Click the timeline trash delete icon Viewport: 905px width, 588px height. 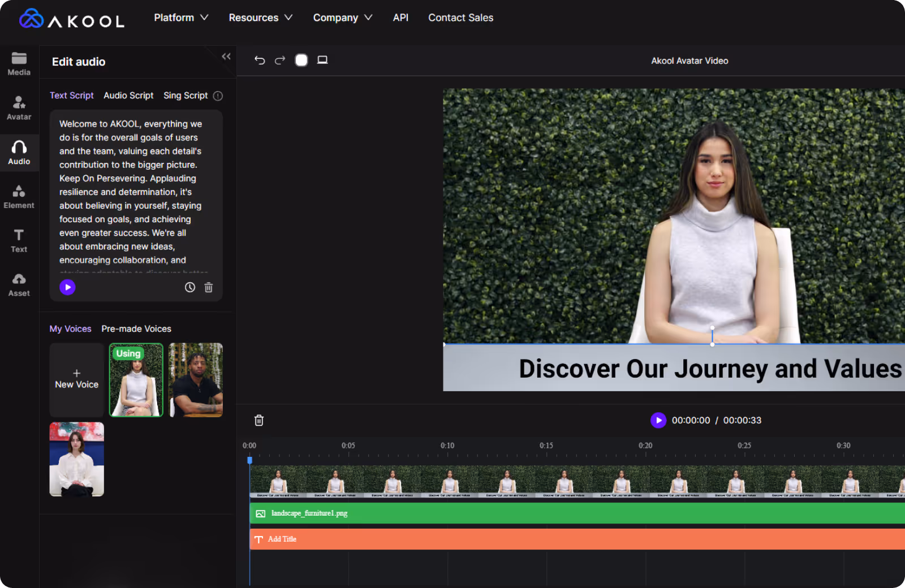tap(259, 420)
